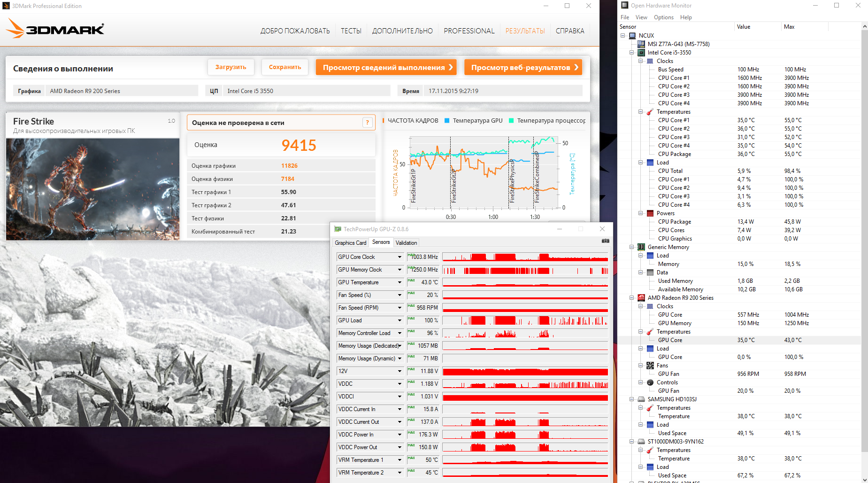Click the GPU-Z title bar icon
The height and width of the screenshot is (483, 868).
click(338, 229)
